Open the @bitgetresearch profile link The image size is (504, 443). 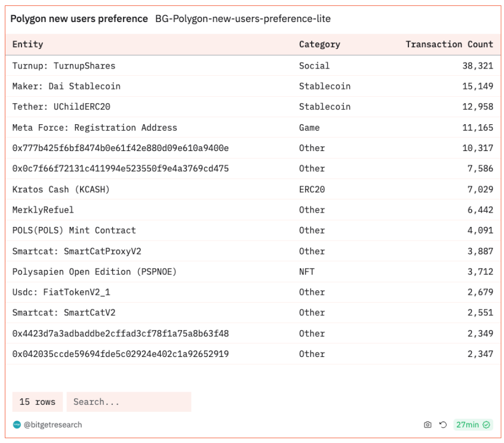coord(53,424)
